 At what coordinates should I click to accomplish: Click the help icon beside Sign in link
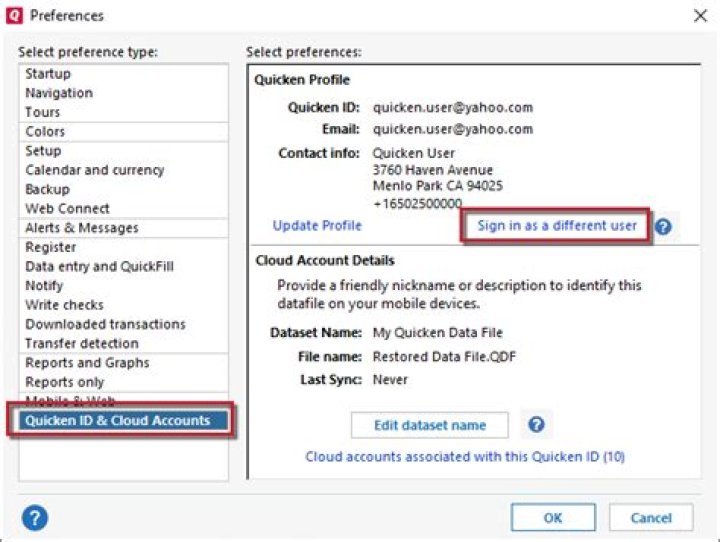click(x=663, y=226)
